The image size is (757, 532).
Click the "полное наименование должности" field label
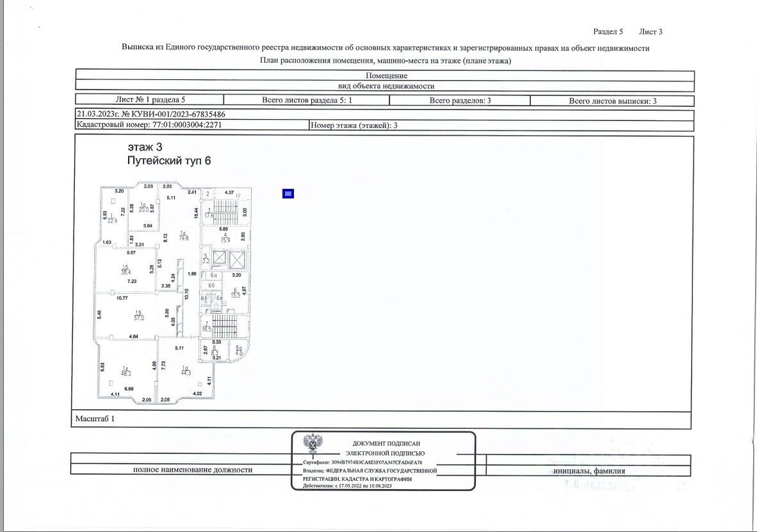tap(193, 470)
